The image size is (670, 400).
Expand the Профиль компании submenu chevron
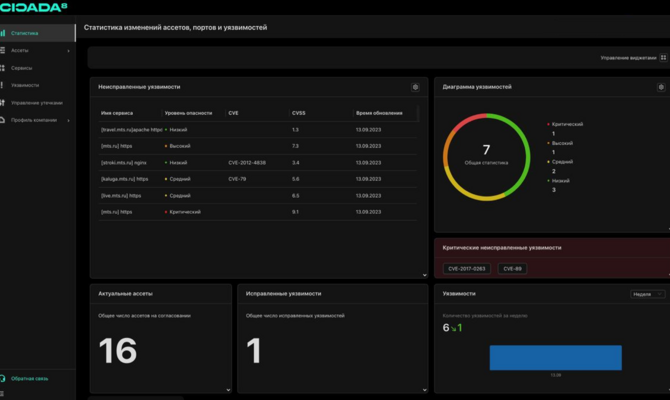click(68, 121)
